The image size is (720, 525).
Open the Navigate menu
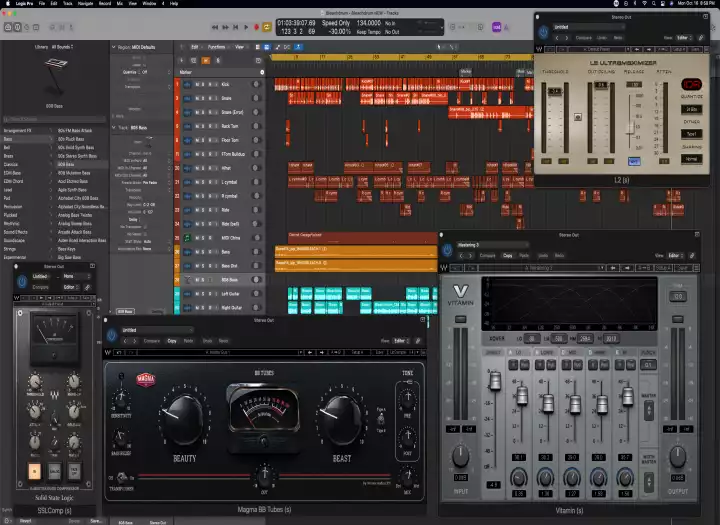pyautogui.click(x=85, y=3)
